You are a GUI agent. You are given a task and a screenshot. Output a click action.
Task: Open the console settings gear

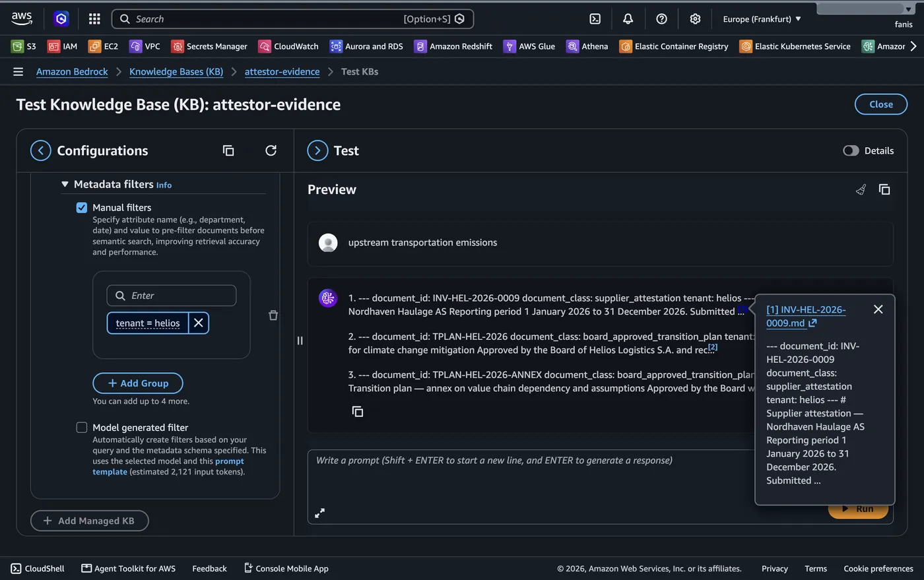pyautogui.click(x=695, y=19)
